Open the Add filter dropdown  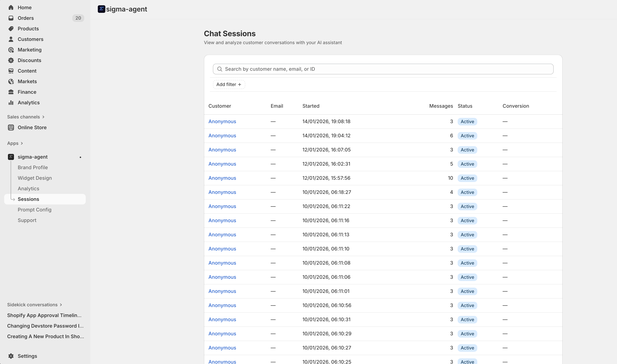(229, 84)
